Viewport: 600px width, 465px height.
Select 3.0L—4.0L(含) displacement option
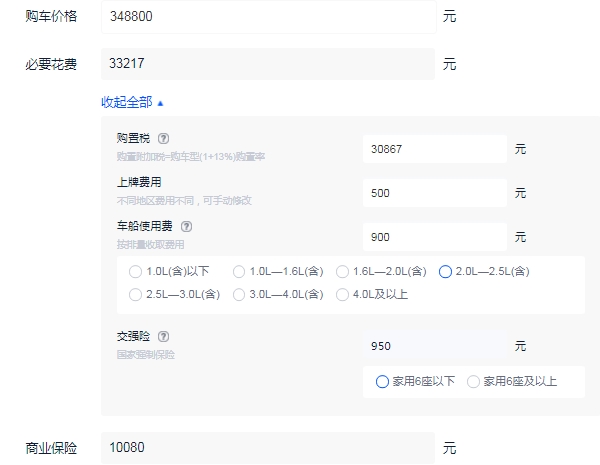[239, 295]
